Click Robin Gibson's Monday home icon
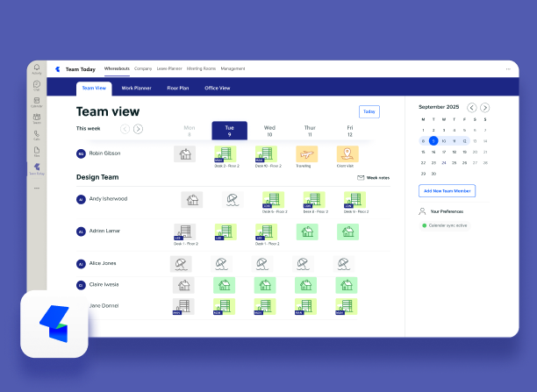Image resolution: width=537 pixels, height=392 pixels. 185,154
